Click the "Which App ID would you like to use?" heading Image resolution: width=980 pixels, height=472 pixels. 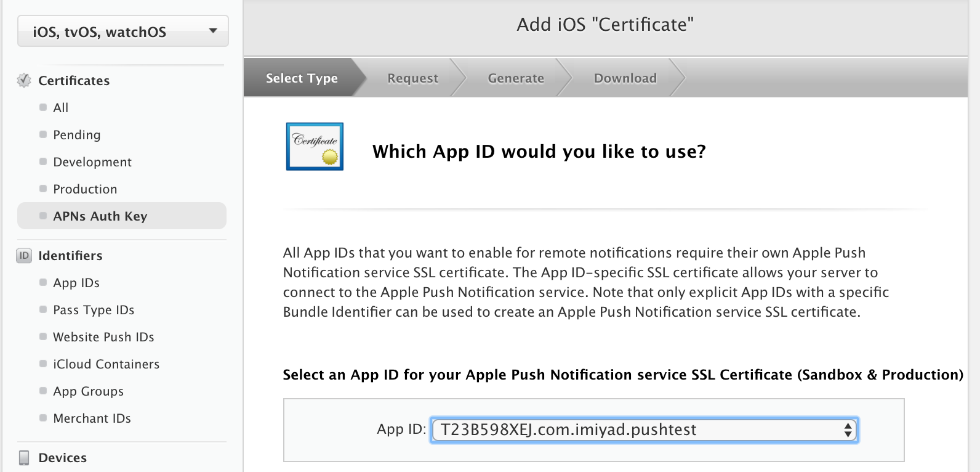point(539,151)
